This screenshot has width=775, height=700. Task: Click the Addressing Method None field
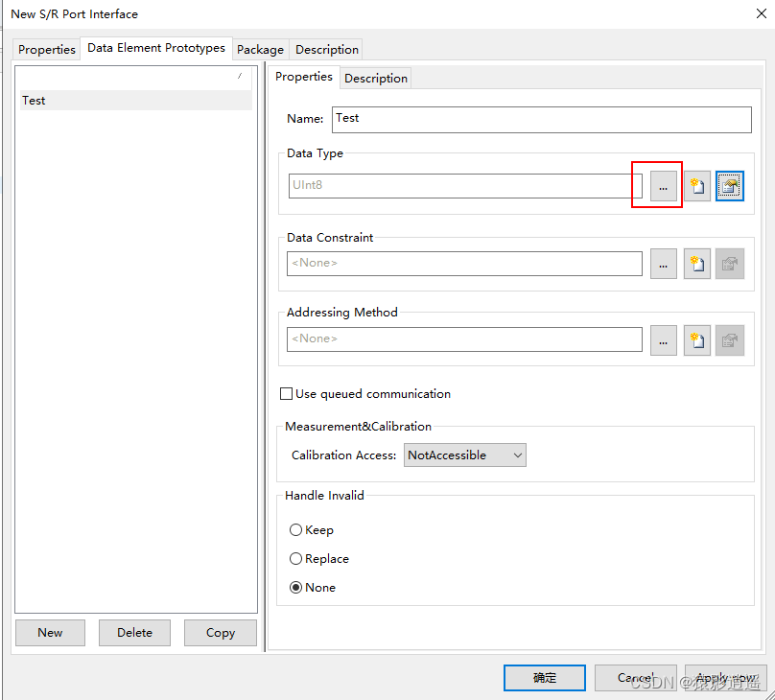click(464, 339)
